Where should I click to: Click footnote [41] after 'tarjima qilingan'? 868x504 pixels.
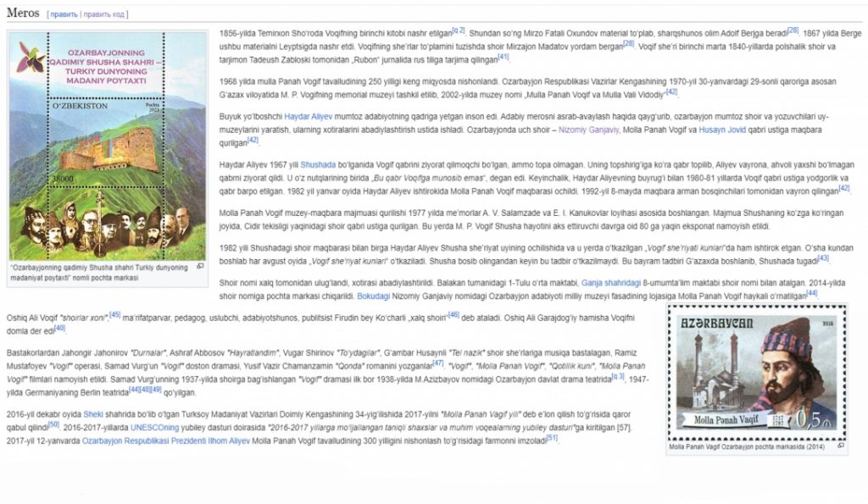503,57
